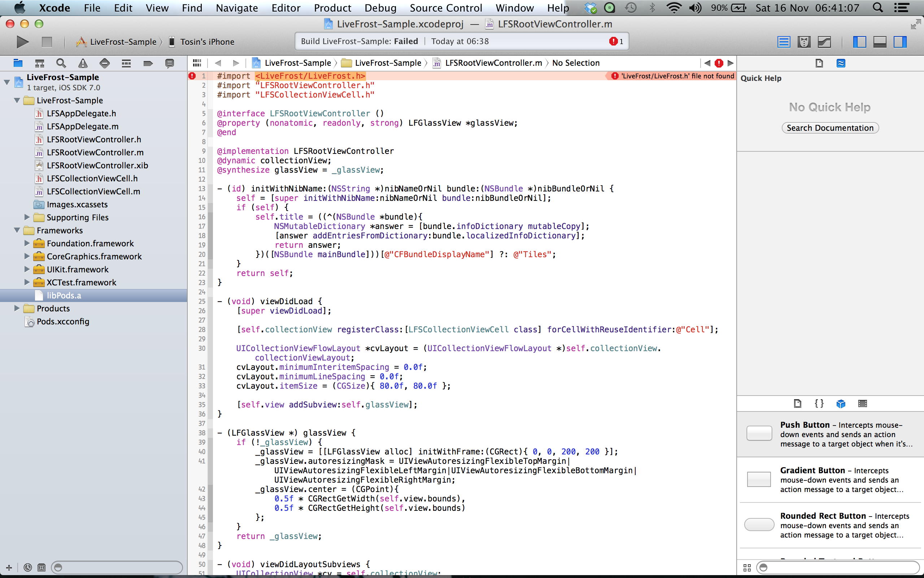Click Search Documentation button
Viewport: 924px width, 578px height.
(830, 128)
